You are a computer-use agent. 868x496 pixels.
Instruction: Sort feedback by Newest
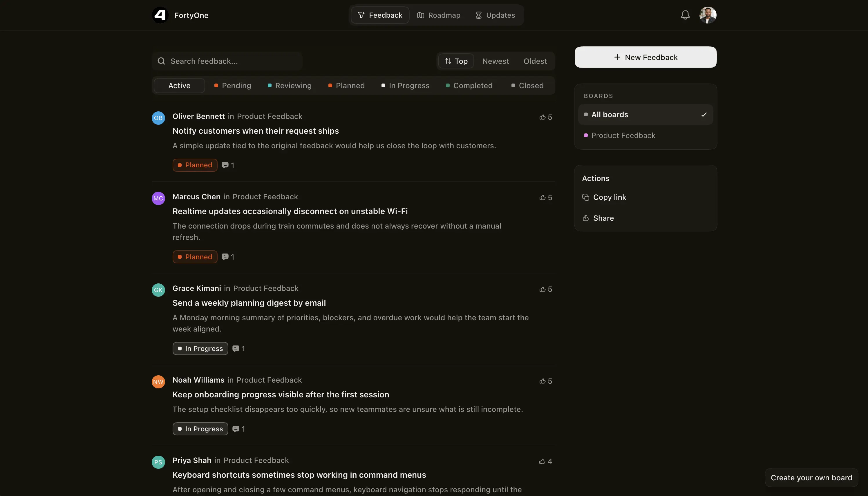(x=495, y=61)
